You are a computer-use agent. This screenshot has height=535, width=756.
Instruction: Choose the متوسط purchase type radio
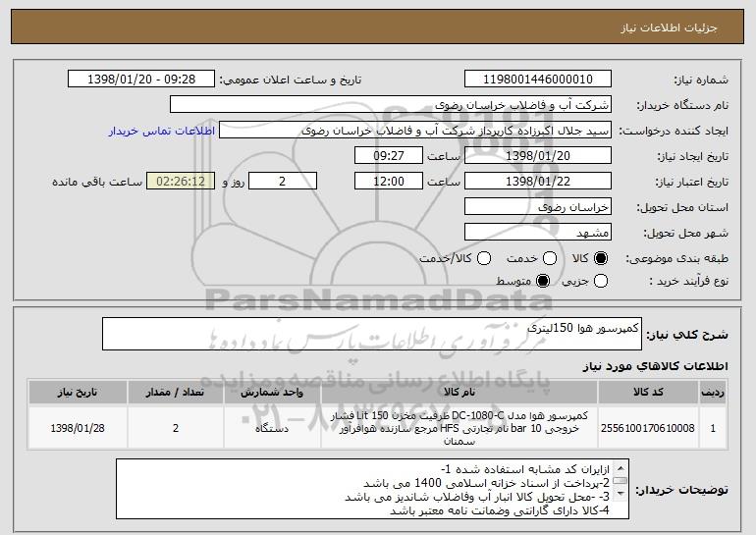[543, 281]
